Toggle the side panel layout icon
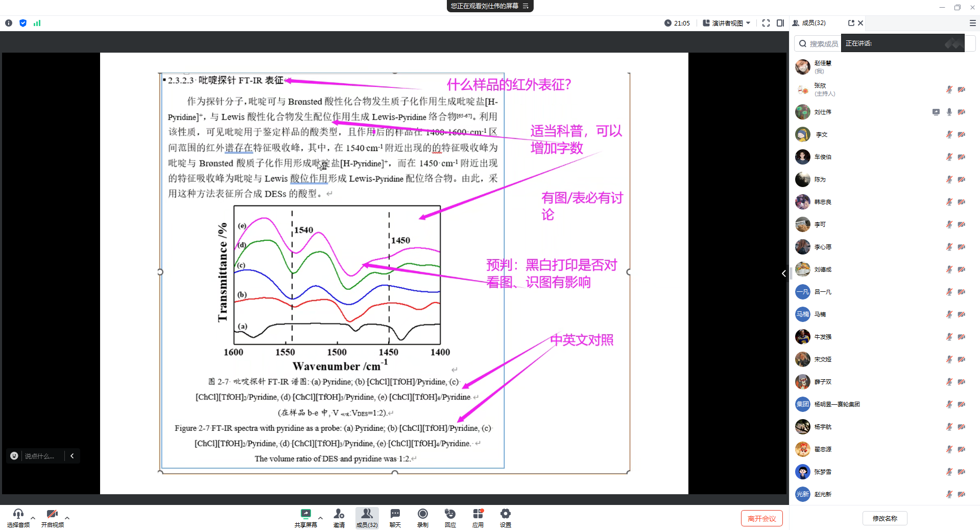Image resolution: width=980 pixels, height=530 pixels. pyautogui.click(x=780, y=23)
